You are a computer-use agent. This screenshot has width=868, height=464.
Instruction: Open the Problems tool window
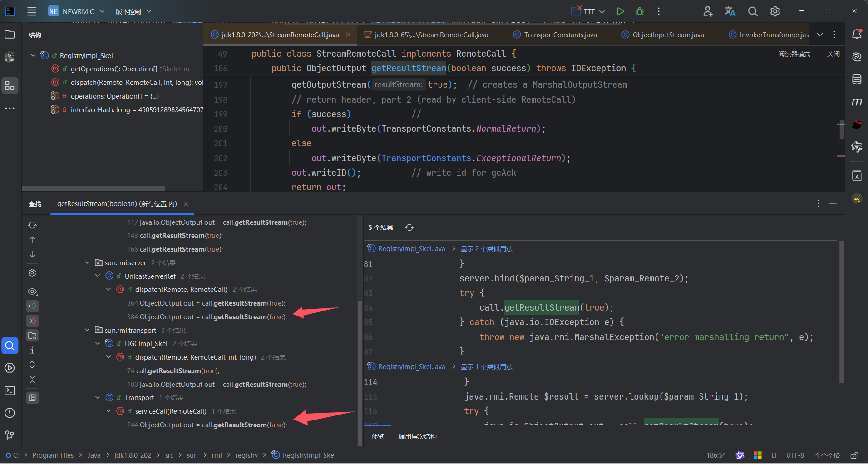point(10,413)
